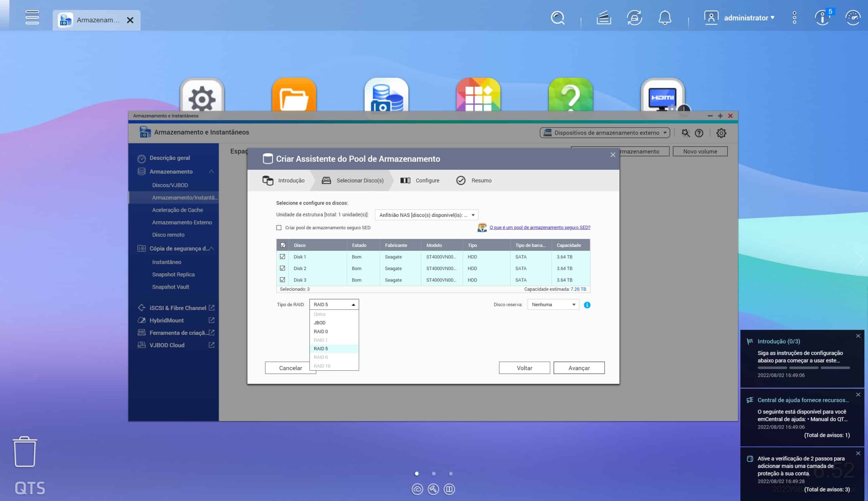Choose RAID 0 from the RAID type list
The height and width of the screenshot is (501, 868).
point(320,331)
